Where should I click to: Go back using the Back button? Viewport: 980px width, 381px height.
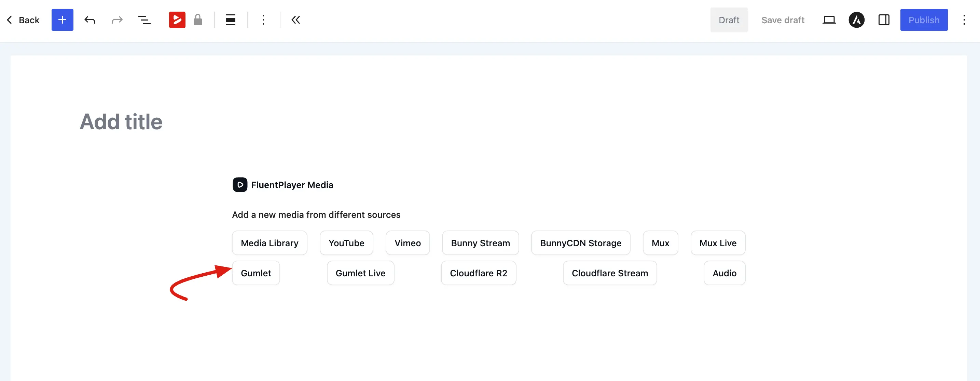(23, 20)
